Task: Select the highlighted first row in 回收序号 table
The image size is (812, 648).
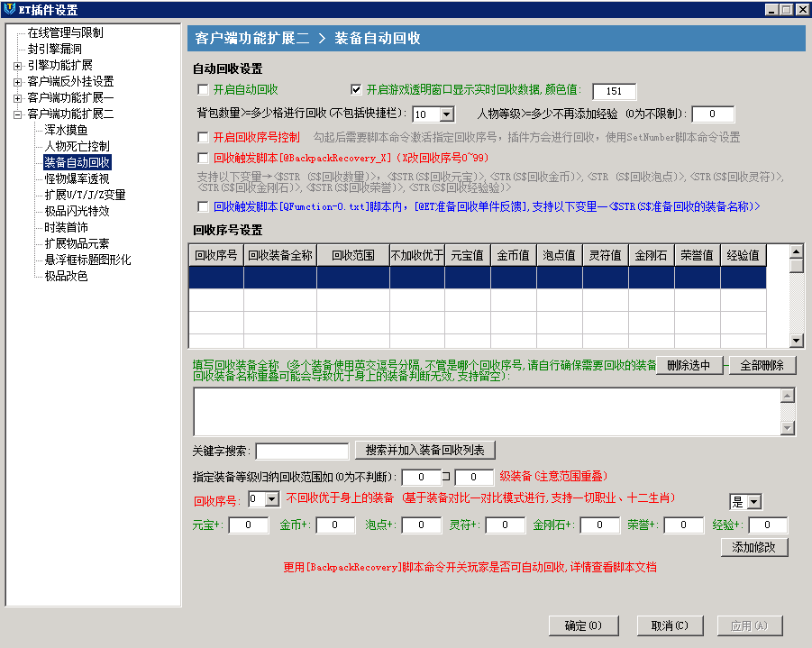Action: [x=477, y=277]
